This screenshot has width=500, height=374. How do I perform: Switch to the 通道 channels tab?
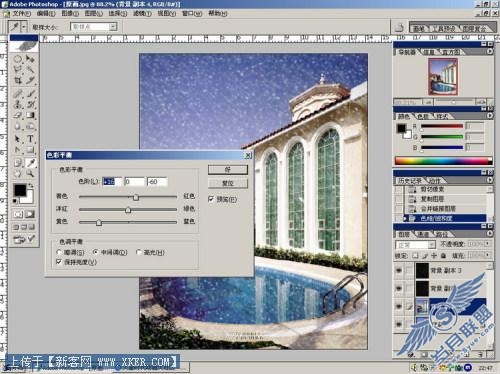tap(423, 234)
